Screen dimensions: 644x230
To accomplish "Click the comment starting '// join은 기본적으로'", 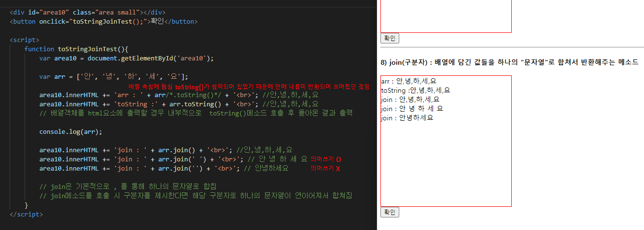I will pos(127,187).
